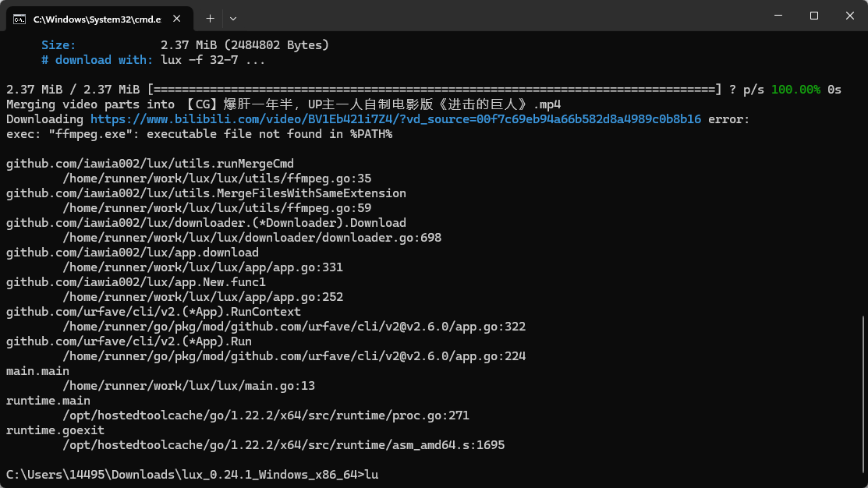Close the terminal window
Screen dimensions: 868x488
[x=849, y=16]
